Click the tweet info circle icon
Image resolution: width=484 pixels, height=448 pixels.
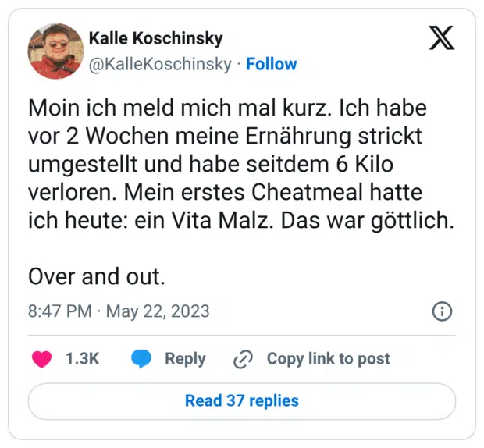[x=442, y=311]
